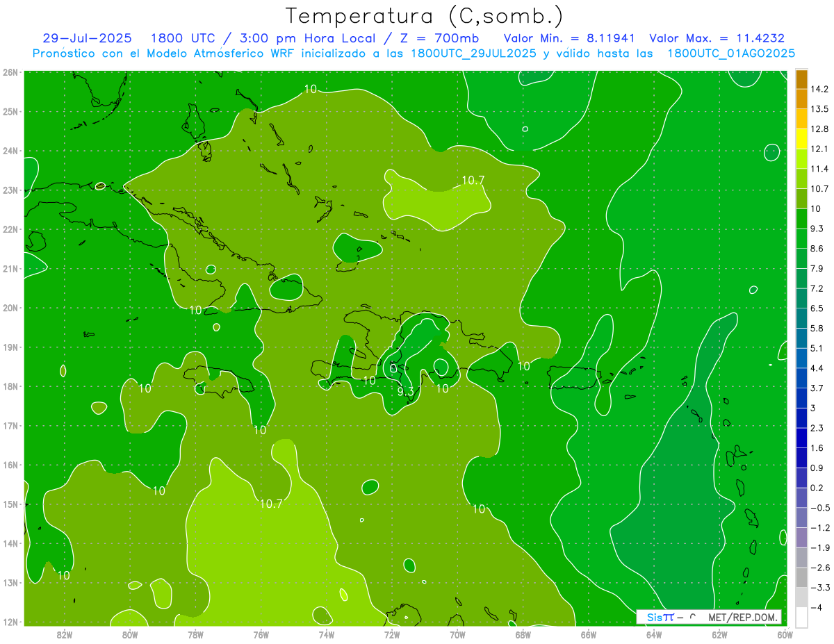Click the '68W' longitude label
Image resolution: width=834 pixels, height=644 pixels.
(523, 634)
